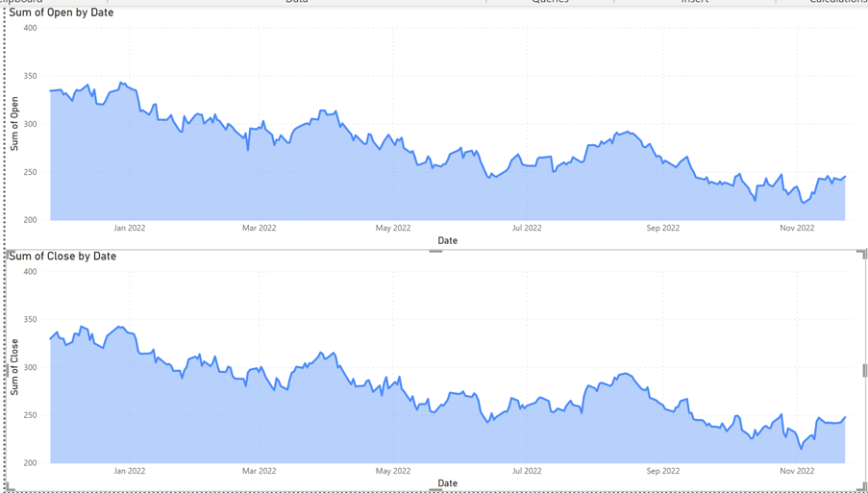Select the "Sum of Close by Date" title
This screenshot has height=493, width=868.
(x=62, y=257)
